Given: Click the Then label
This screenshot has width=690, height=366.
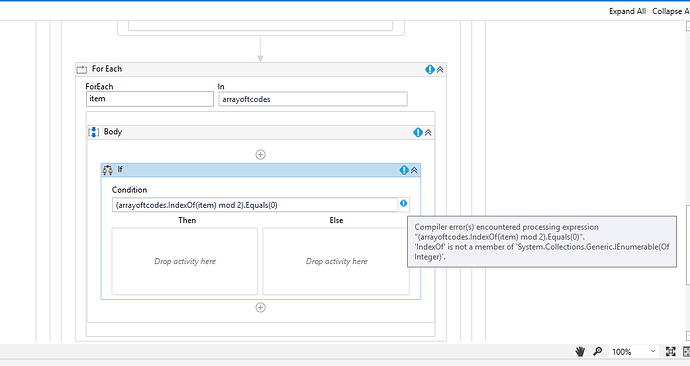Looking at the screenshot, I should coord(187,220).
